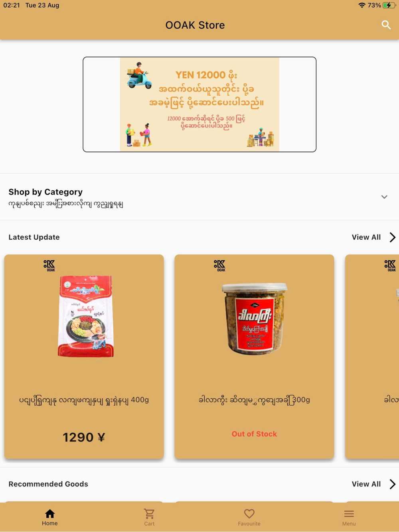Viewport: 399px width, 532px height.
Task: Tap OOAK logo on second product card
Action: (220, 266)
